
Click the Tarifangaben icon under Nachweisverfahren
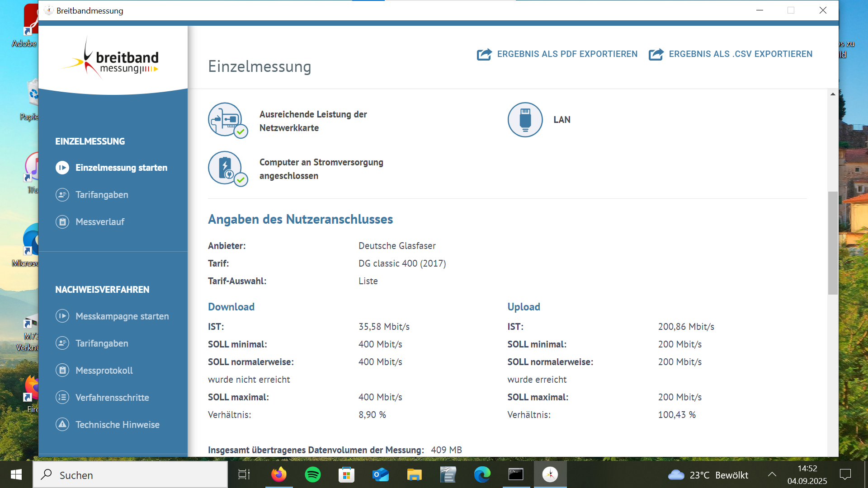62,343
